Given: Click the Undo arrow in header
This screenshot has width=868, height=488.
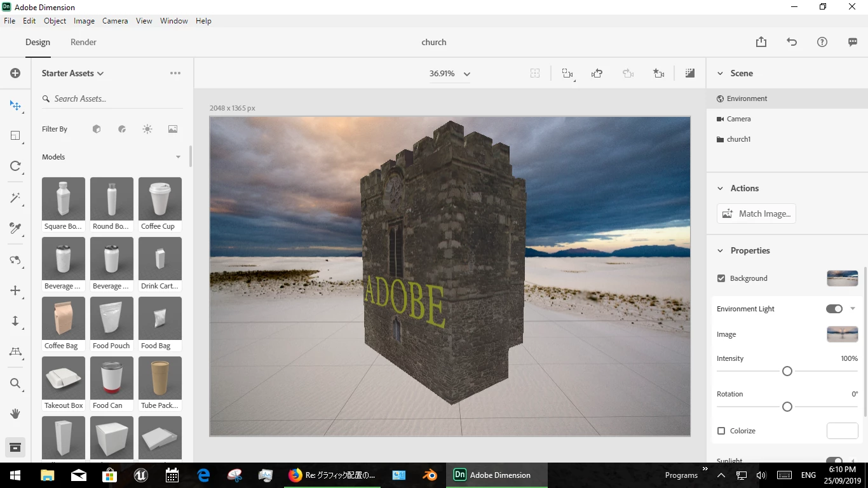Looking at the screenshot, I should point(792,42).
